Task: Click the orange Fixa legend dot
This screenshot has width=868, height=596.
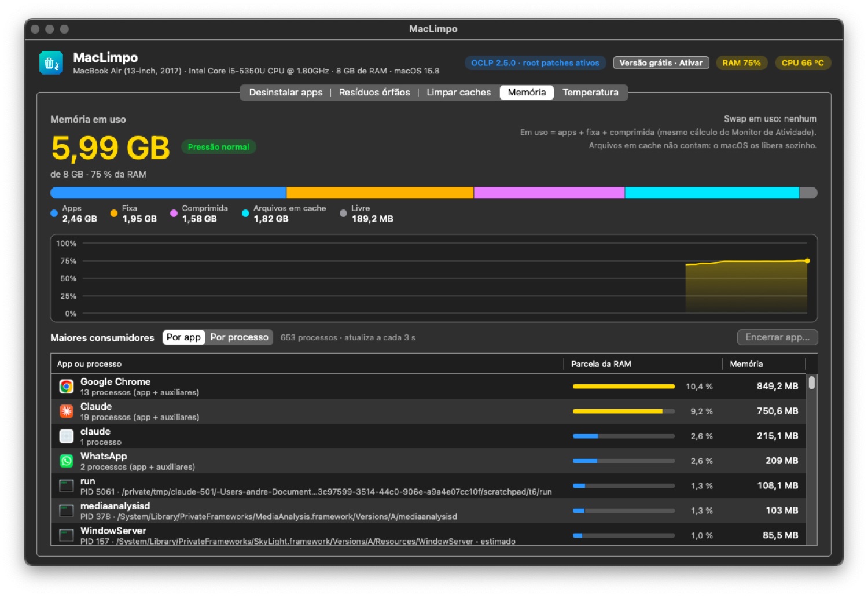Action: 114,214
